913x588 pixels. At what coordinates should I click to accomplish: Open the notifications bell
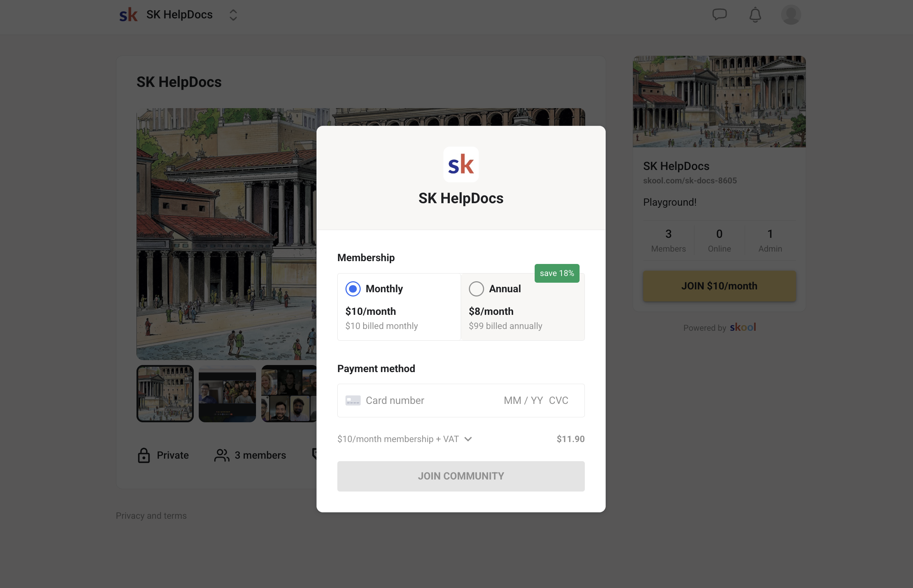point(755,15)
